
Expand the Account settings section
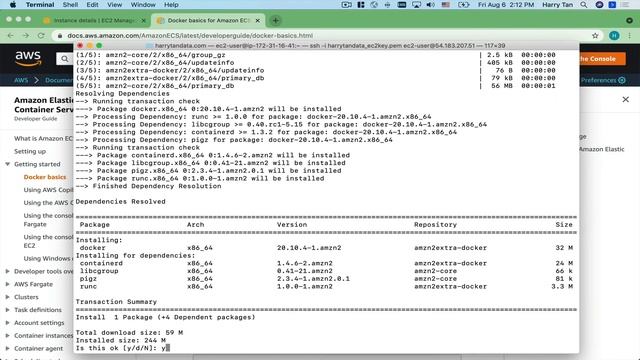[7, 323]
